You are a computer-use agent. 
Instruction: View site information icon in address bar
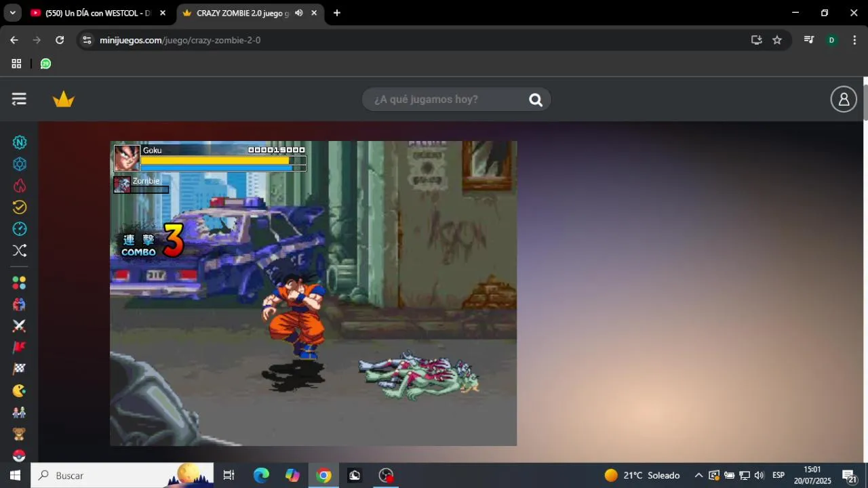(x=86, y=40)
